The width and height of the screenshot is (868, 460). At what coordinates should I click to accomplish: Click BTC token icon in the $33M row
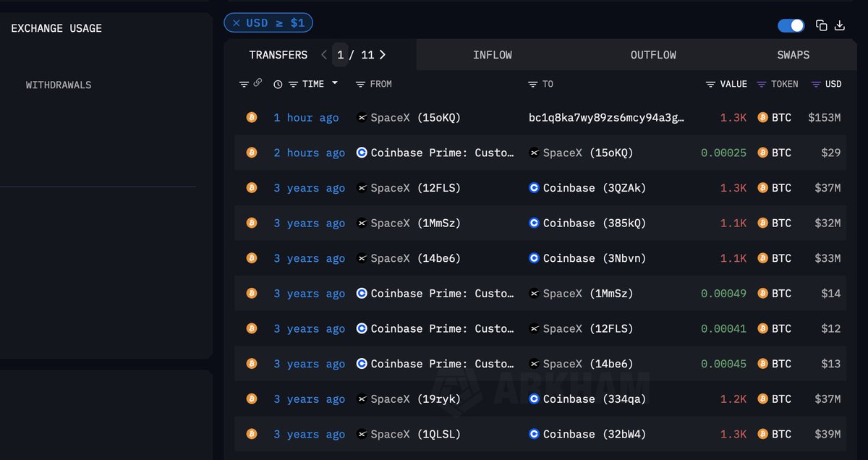(762, 258)
